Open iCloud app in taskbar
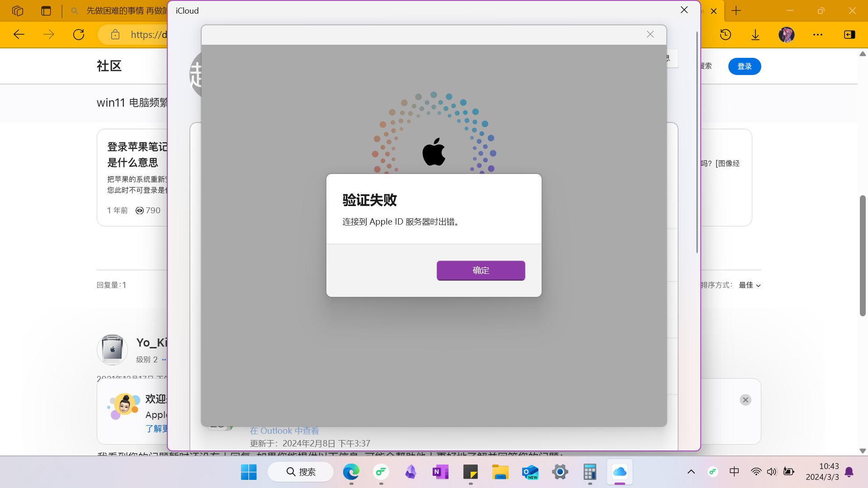Screen dimensions: 868x488 (619, 472)
